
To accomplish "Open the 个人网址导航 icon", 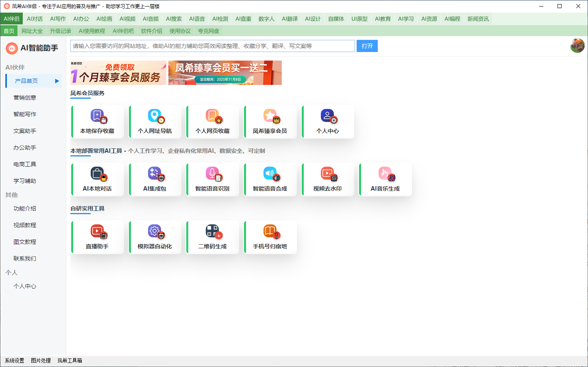I will pyautogui.click(x=155, y=117).
